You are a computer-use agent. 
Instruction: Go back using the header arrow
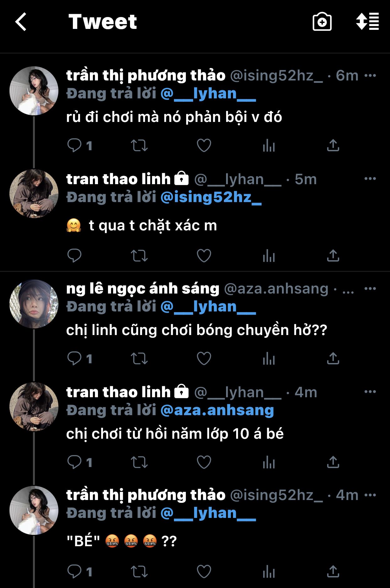tap(21, 22)
